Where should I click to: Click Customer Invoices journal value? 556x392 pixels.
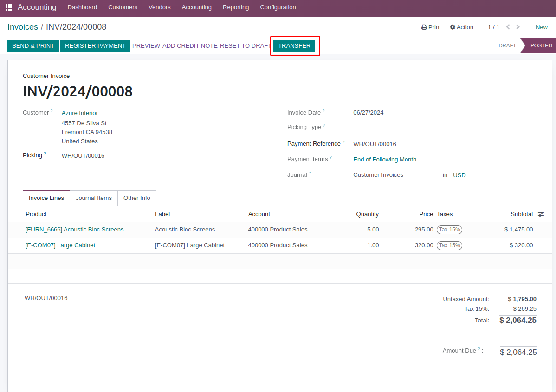378,175
